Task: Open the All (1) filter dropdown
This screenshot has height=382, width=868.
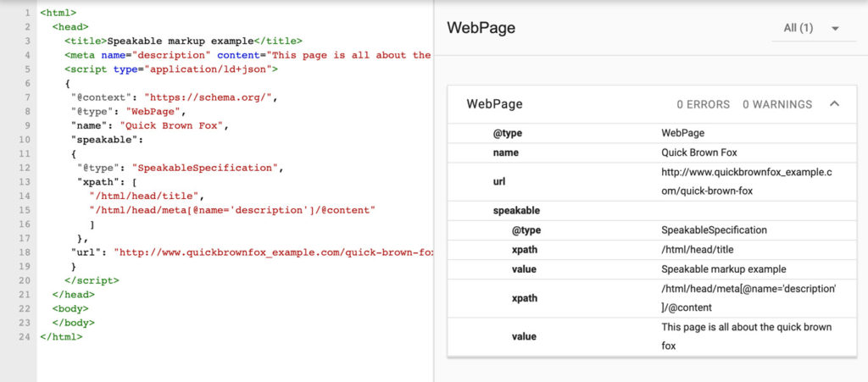Action: tap(811, 28)
